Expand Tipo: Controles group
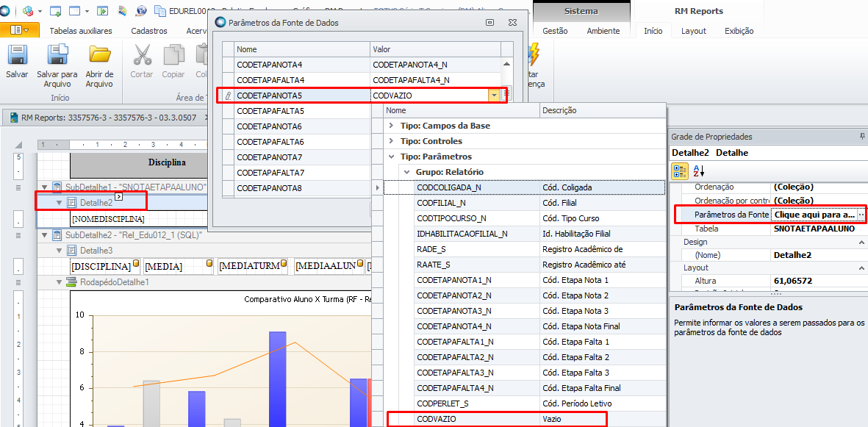 (x=392, y=141)
